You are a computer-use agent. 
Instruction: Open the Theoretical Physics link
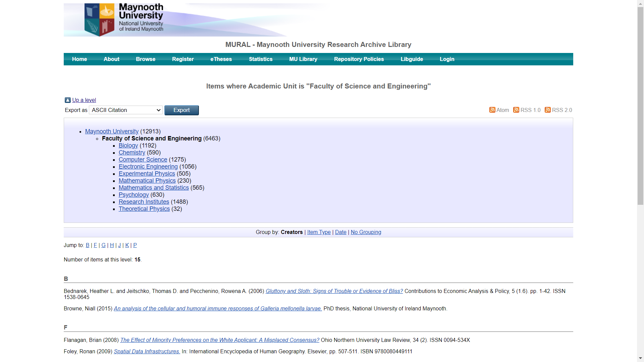(x=144, y=209)
